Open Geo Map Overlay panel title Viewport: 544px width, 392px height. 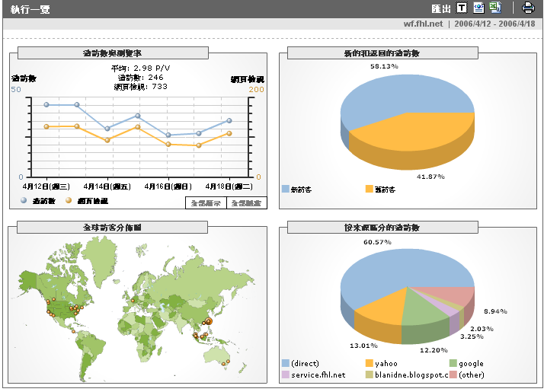coord(112,228)
